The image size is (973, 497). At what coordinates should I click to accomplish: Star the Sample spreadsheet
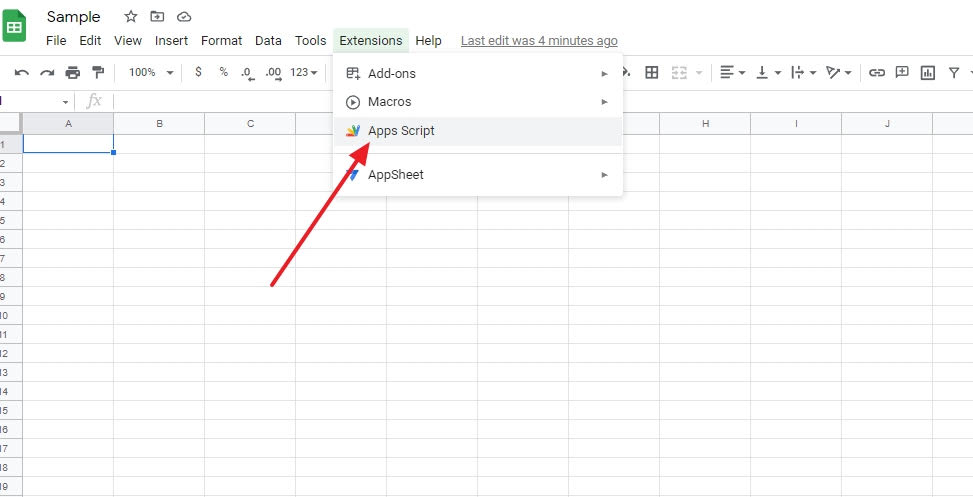[x=131, y=17]
